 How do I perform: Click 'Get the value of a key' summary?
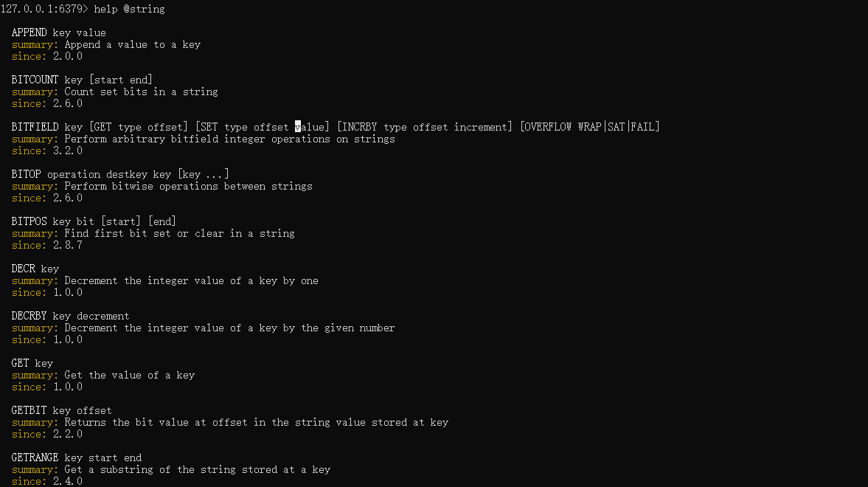[130, 375]
